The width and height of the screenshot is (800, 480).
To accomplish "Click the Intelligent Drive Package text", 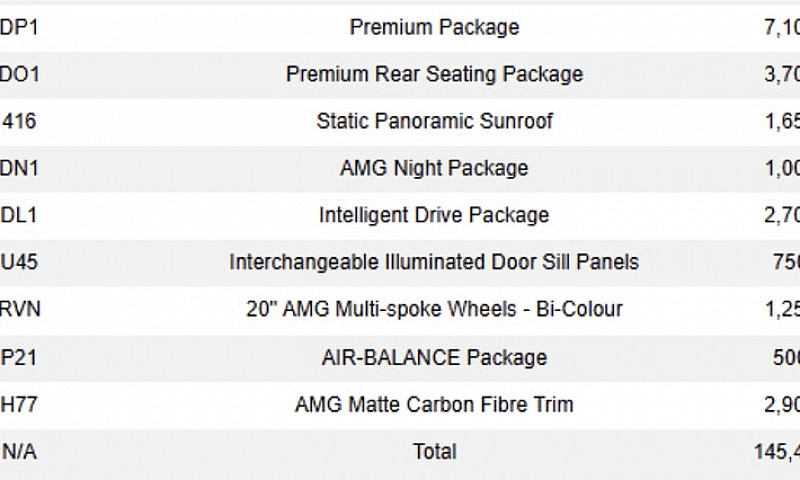I will click(434, 215).
